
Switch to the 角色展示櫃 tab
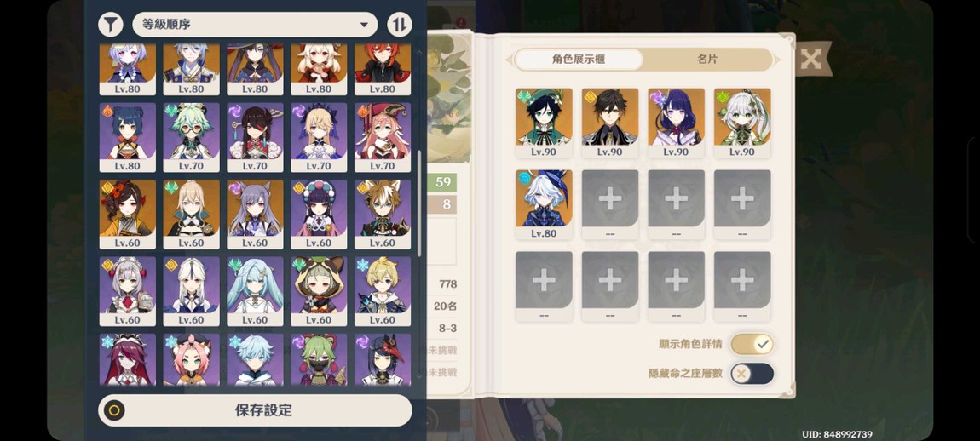(579, 60)
